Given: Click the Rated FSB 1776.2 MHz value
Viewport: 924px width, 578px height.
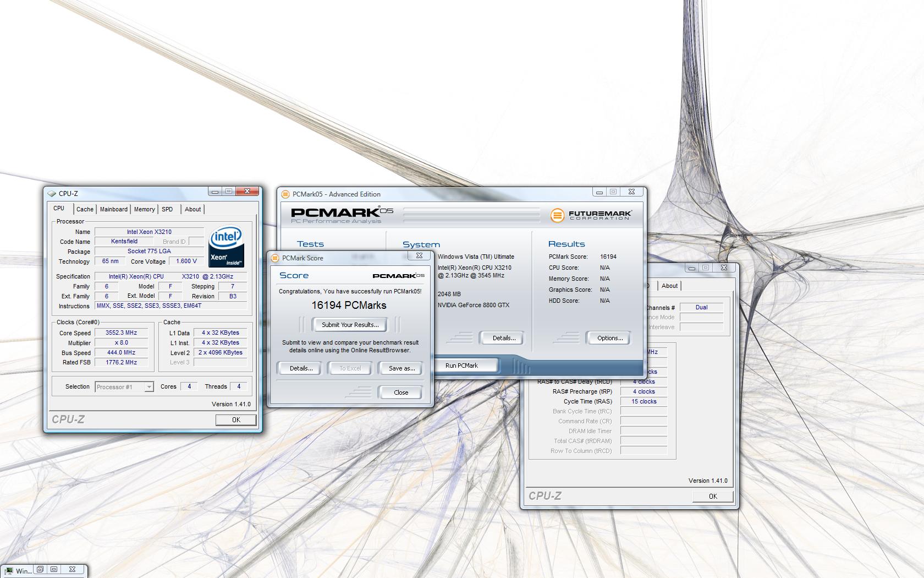Looking at the screenshot, I should tap(121, 362).
